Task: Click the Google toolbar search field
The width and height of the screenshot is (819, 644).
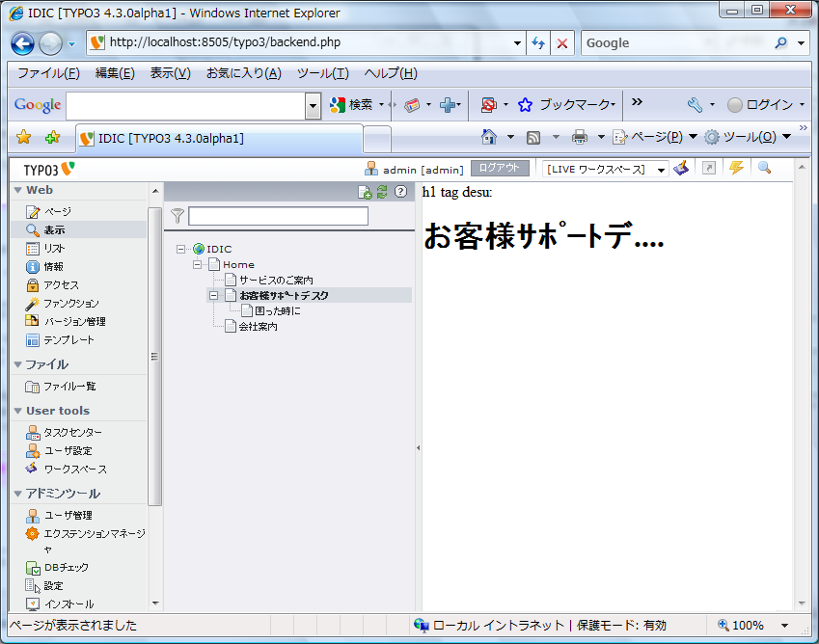Action: [186, 106]
